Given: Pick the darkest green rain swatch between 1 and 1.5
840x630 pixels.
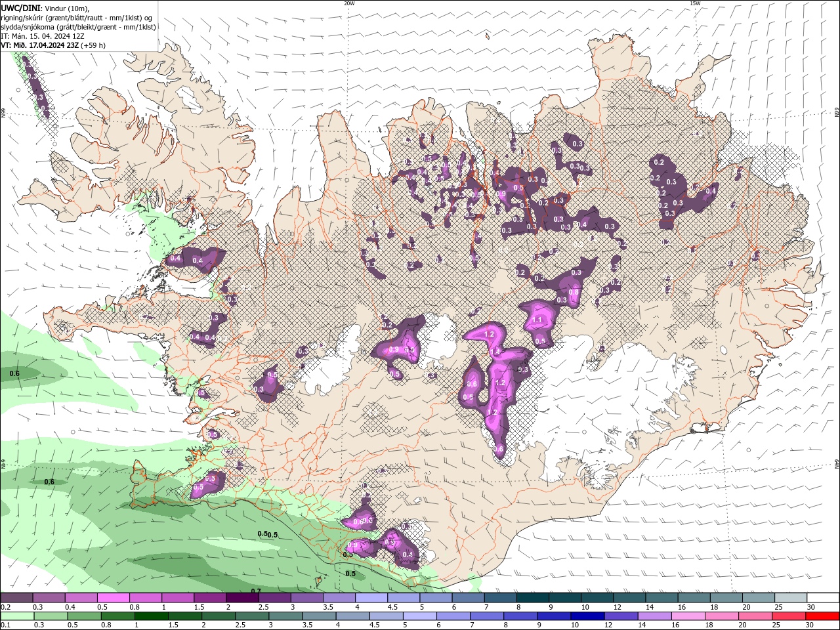Looking at the screenshot, I should click(152, 616).
